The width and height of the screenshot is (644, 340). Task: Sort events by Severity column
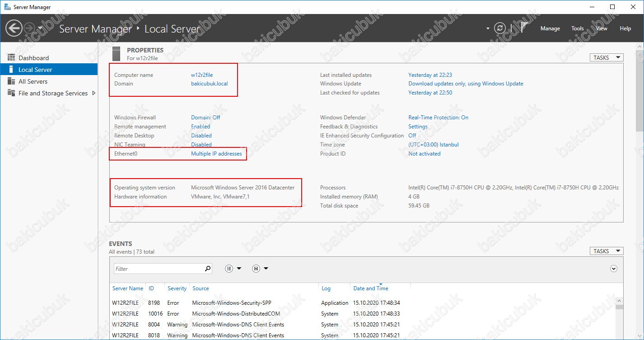177,288
